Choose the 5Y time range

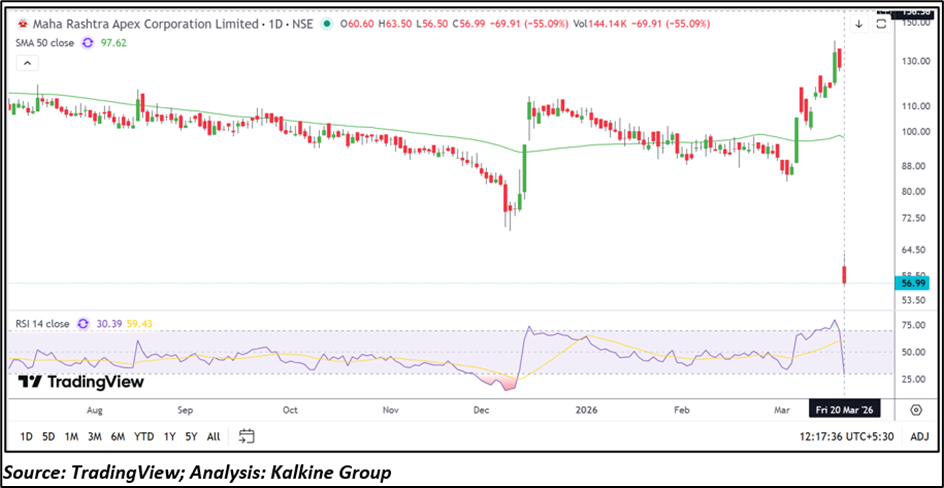pyautogui.click(x=190, y=436)
